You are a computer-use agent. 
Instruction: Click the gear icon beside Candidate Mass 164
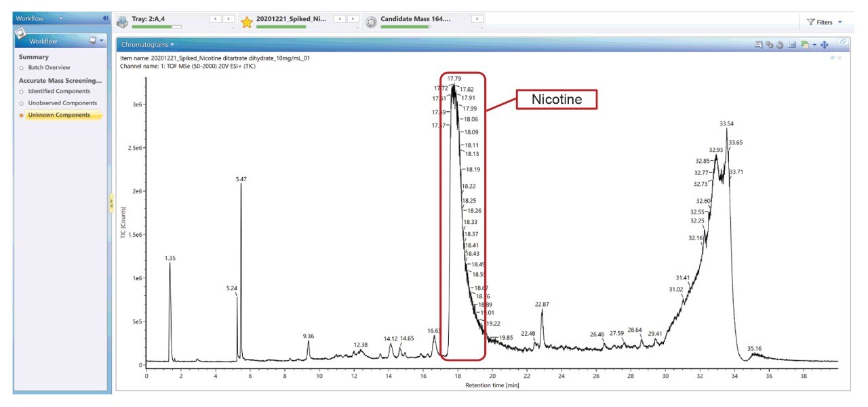(371, 20)
